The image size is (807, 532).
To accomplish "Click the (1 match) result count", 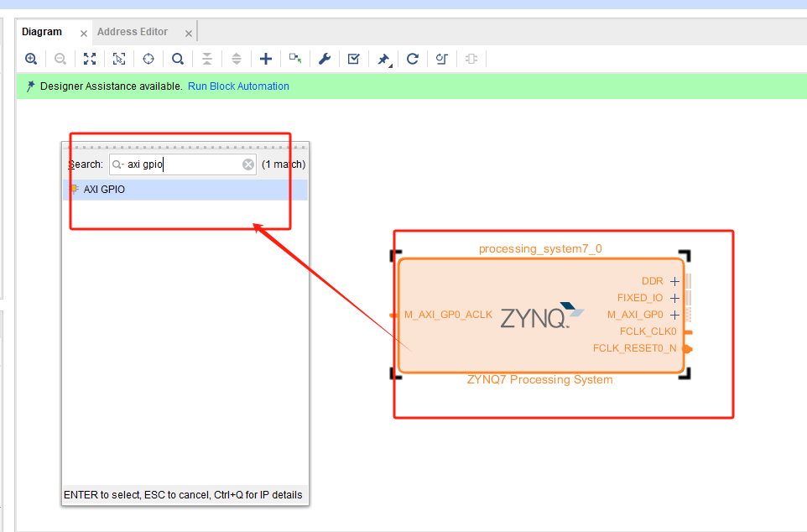I will coord(284,164).
